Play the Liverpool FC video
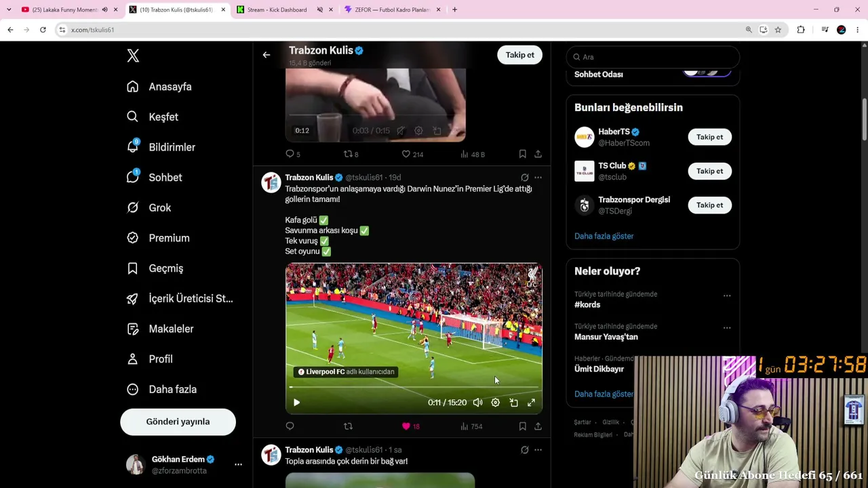Viewport: 868px width, 488px height. click(x=296, y=403)
